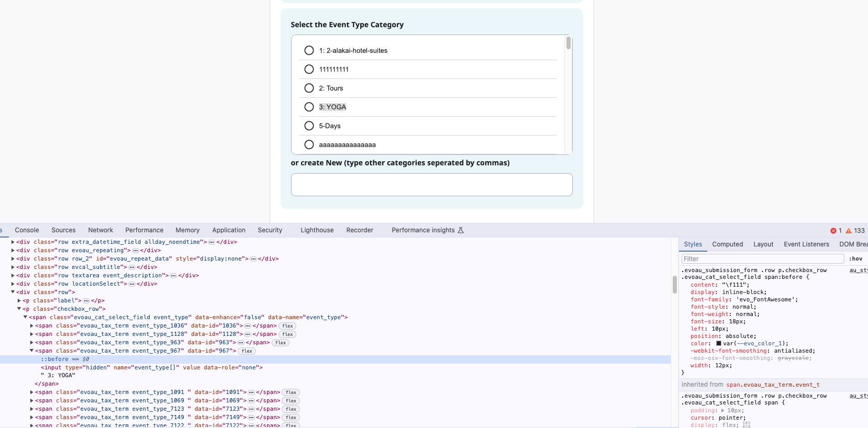Open the flexbox editor icon beside display: flex
The image size is (868, 428).
(747, 425)
